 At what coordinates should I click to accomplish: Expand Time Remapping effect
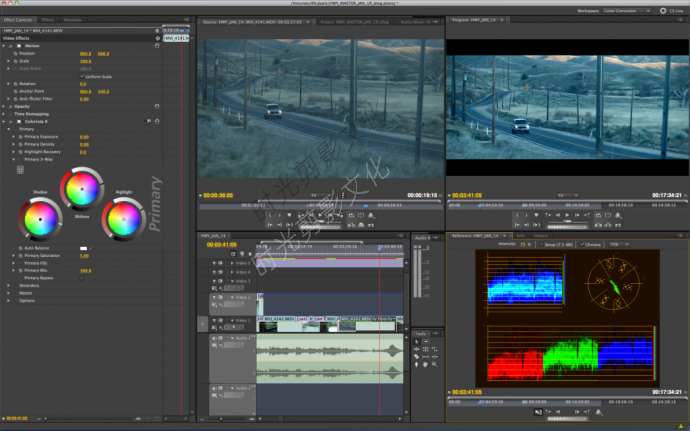click(x=4, y=114)
